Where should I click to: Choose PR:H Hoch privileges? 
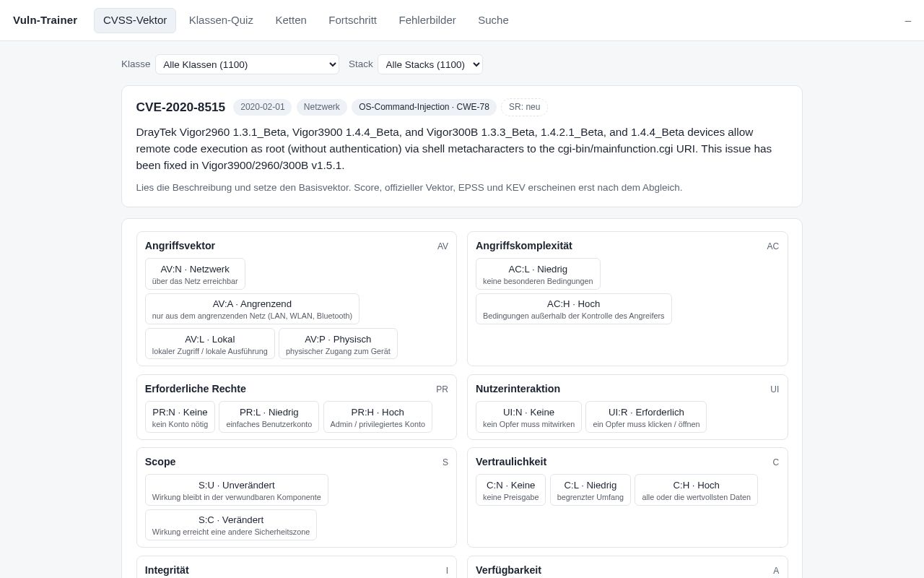pos(378,417)
